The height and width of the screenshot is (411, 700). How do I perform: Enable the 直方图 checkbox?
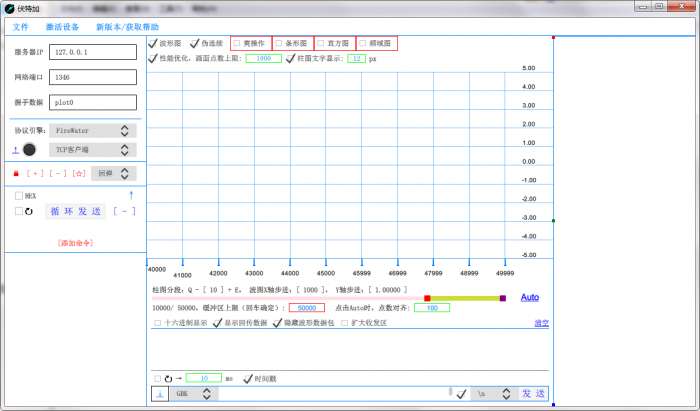tap(321, 44)
